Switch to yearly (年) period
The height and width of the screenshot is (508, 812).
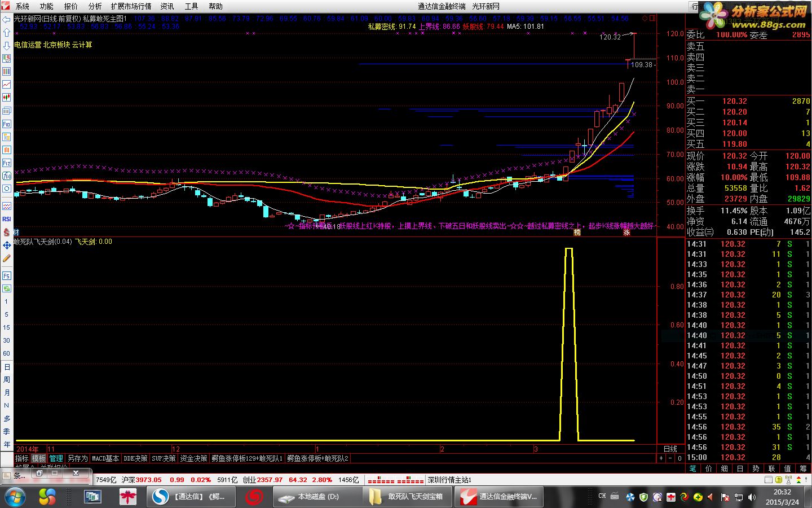click(x=7, y=445)
